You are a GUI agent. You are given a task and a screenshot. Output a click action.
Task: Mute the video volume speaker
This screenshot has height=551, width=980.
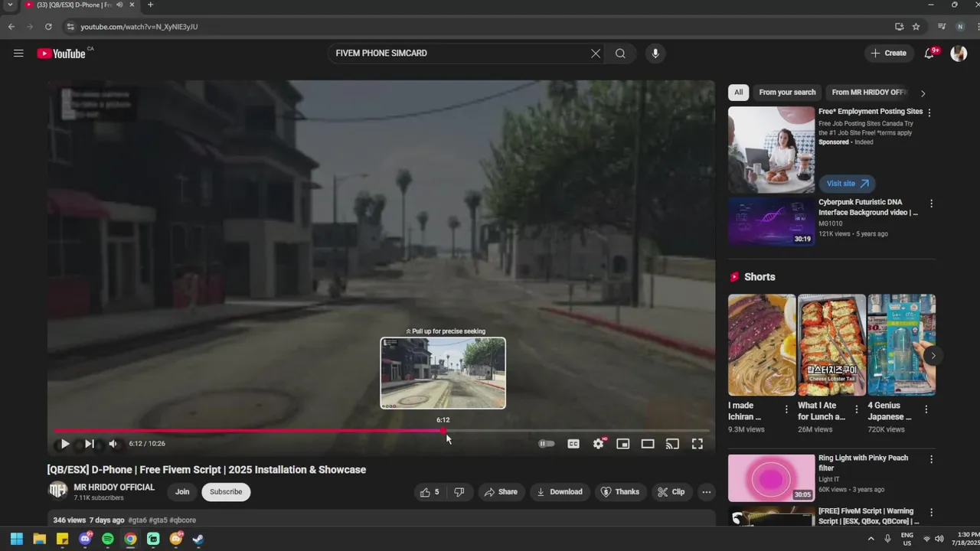pos(113,444)
